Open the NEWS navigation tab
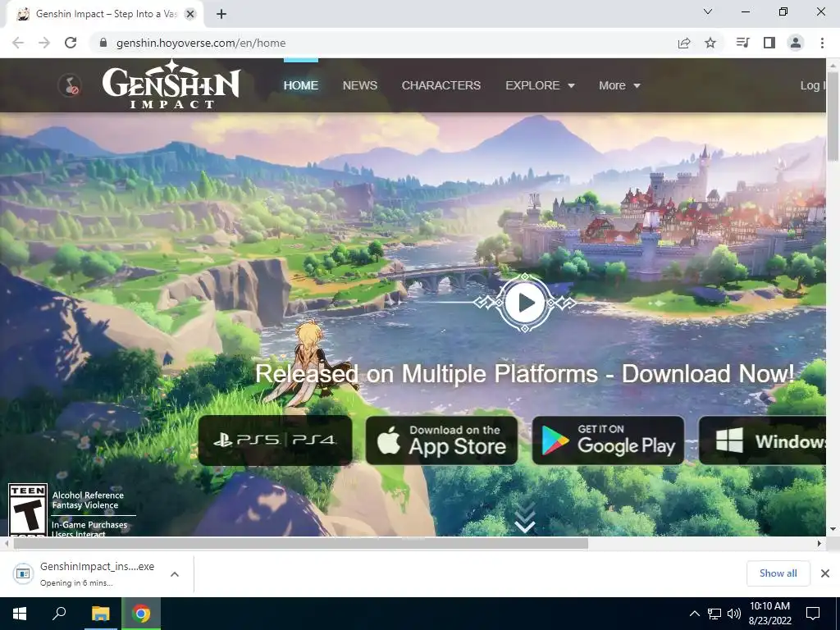Image resolution: width=840 pixels, height=630 pixels. point(360,85)
